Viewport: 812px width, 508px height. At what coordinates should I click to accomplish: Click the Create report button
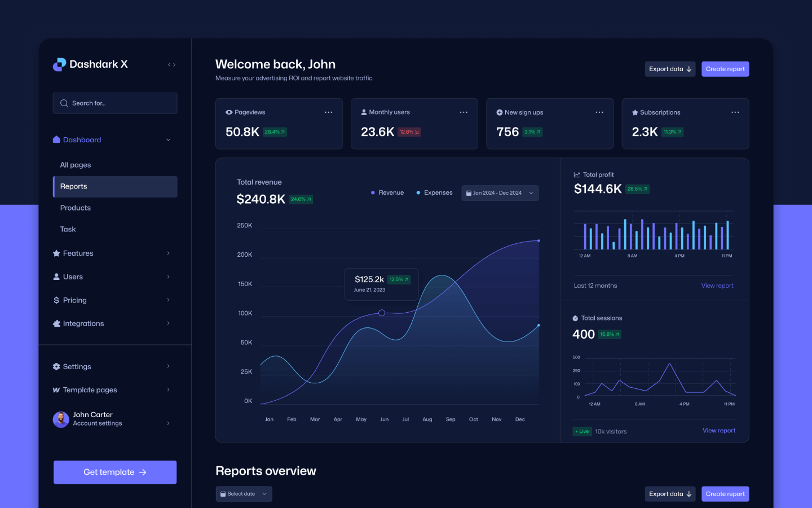725,69
